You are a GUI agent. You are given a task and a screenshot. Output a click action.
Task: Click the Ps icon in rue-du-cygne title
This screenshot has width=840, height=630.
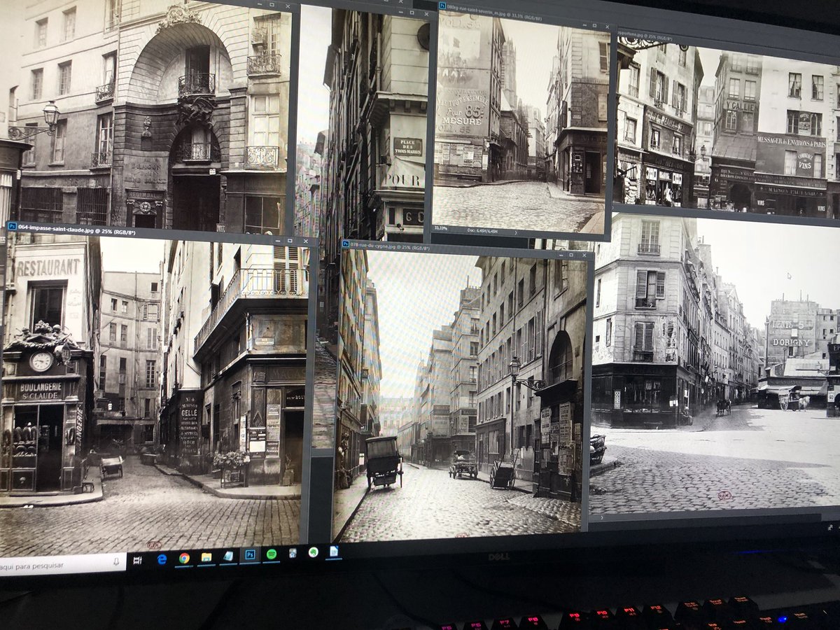point(345,245)
